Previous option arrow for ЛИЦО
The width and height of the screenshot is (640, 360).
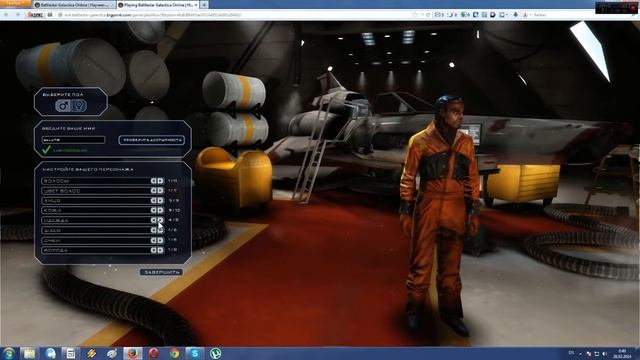154,200
